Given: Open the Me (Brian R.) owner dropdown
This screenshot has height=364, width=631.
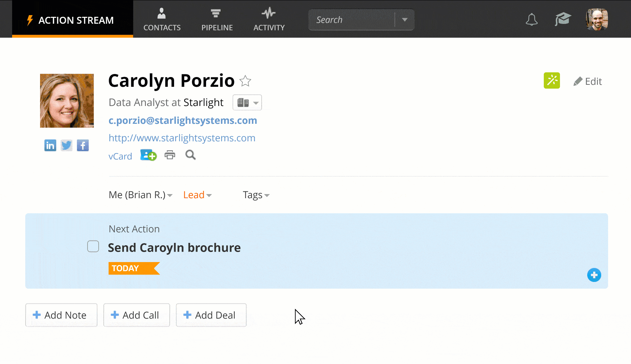Looking at the screenshot, I should point(140,195).
